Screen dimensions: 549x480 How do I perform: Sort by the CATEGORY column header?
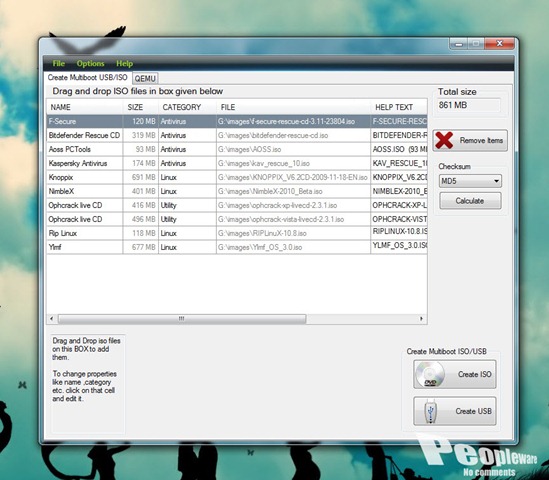point(187,107)
